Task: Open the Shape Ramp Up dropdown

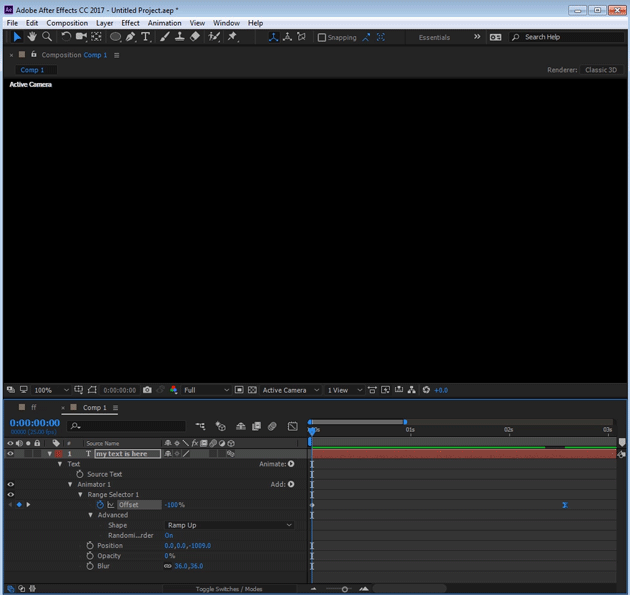Action: pyautogui.click(x=229, y=525)
